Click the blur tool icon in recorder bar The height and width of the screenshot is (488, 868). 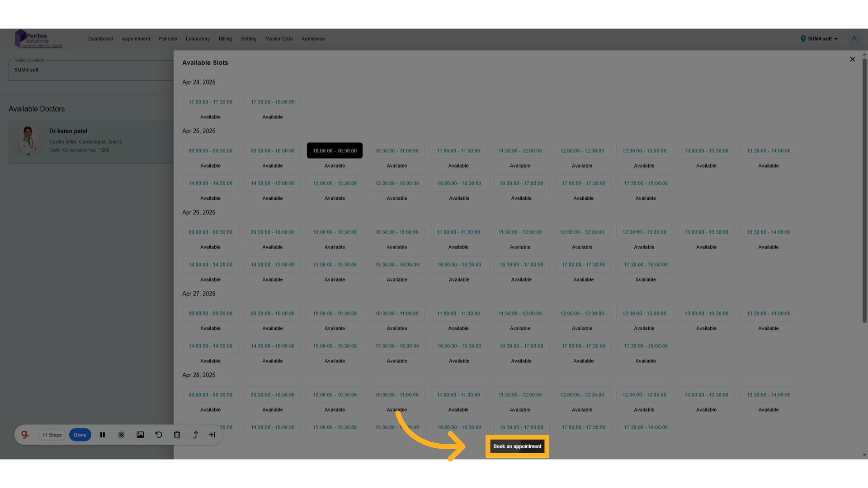122,435
